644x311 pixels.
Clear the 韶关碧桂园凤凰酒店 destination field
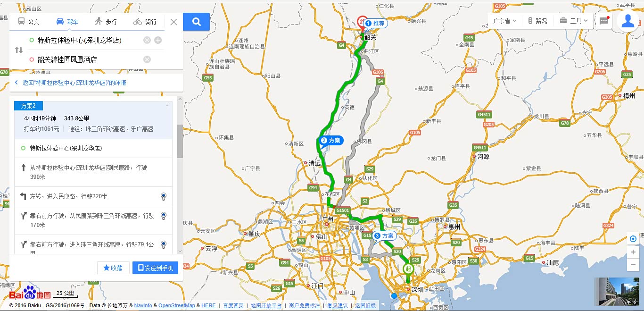[147, 59]
